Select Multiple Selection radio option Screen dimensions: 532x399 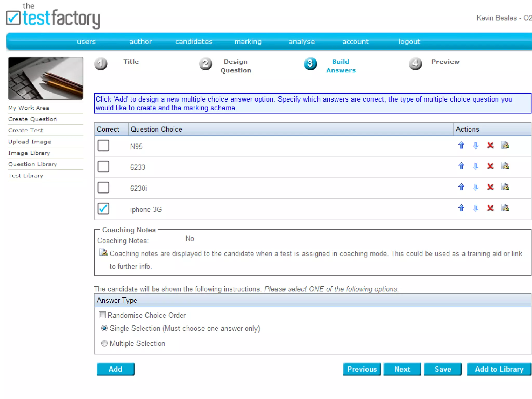[104, 343]
